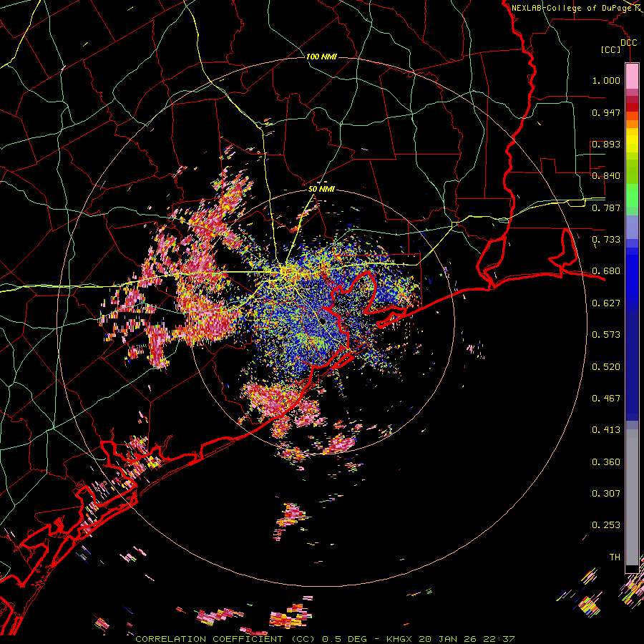Click the 0.413 scale value
The image size is (644, 644).
[x=606, y=430]
